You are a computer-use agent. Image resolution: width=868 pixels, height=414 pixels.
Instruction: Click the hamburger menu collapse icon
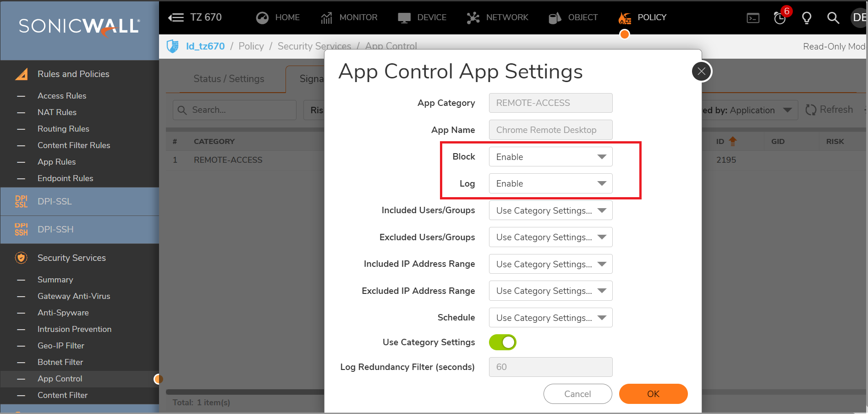[176, 17]
